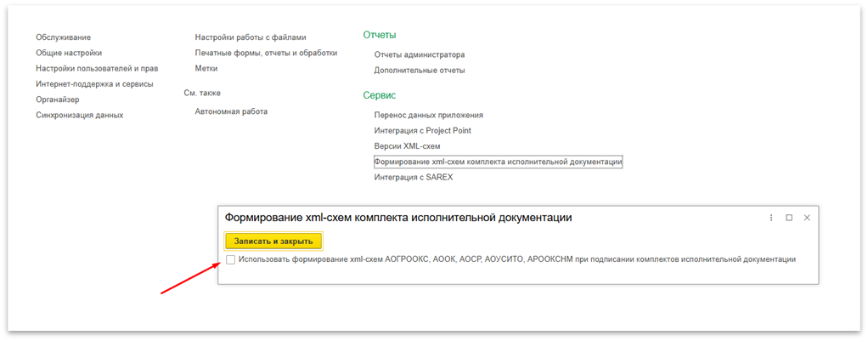Viewport: 868px width, 341px height.
Task: Select Интернет-поддержка и сервисы
Action: 94,84
